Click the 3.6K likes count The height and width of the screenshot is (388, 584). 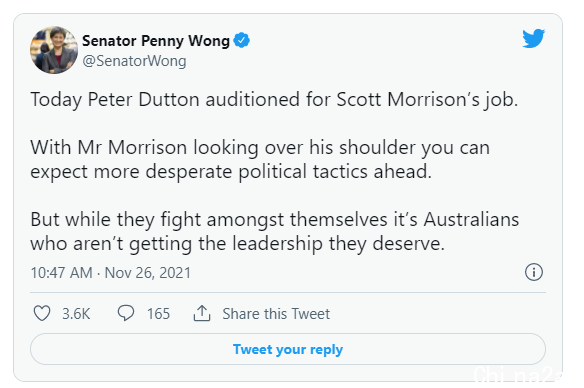click(76, 314)
